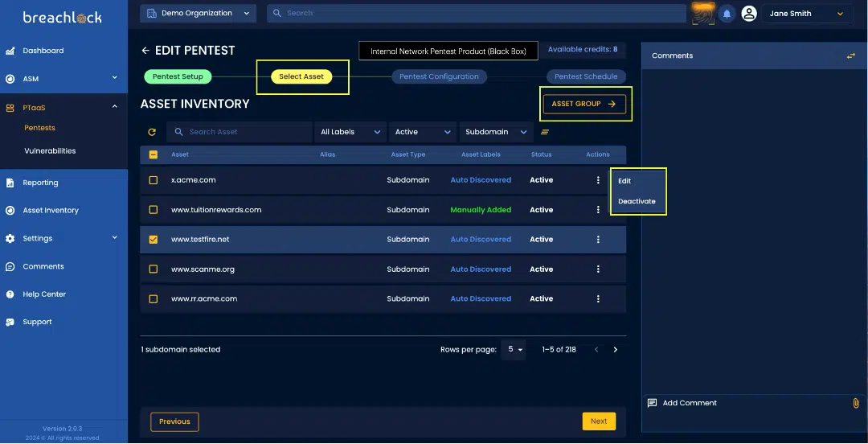The height and width of the screenshot is (444, 868).
Task: Click the filter list icon after Subdomain dropdown
Action: [545, 132]
